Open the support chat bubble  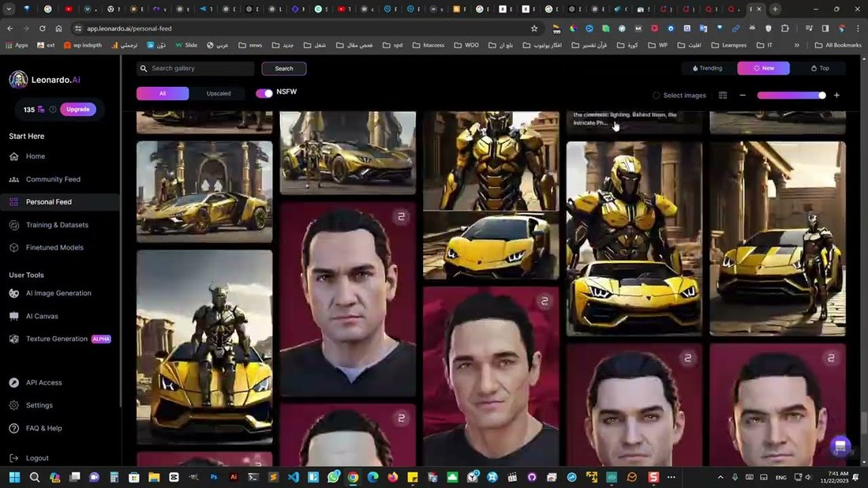[840, 446]
